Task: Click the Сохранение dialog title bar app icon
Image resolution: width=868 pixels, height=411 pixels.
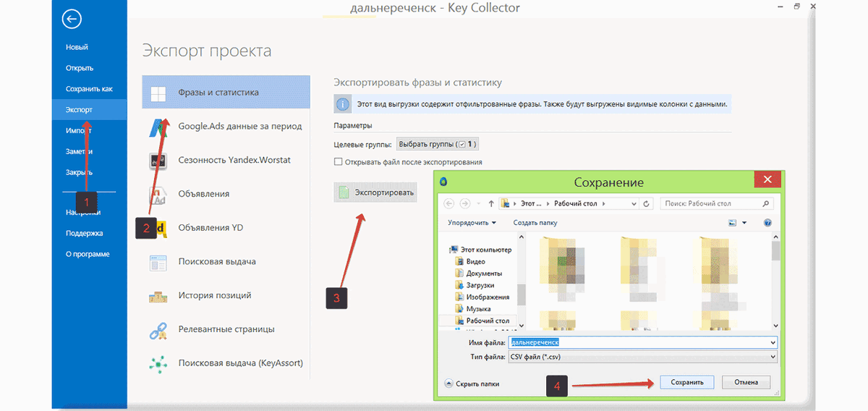Action: (443, 181)
